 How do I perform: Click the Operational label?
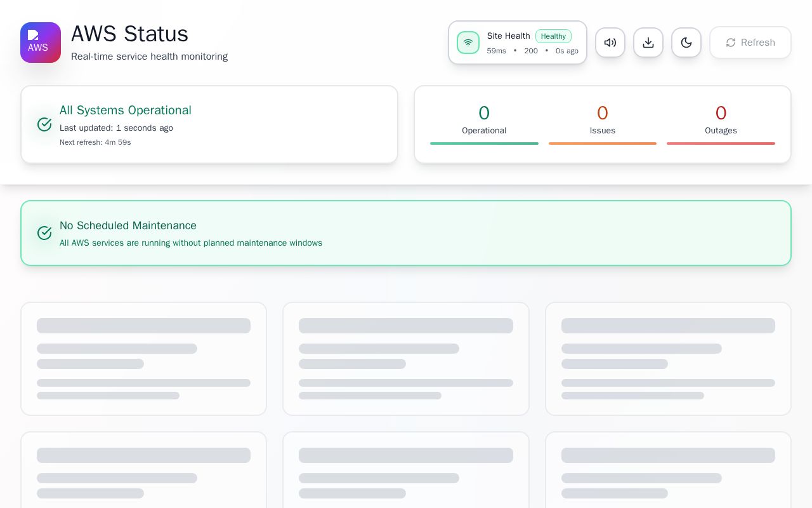484,131
